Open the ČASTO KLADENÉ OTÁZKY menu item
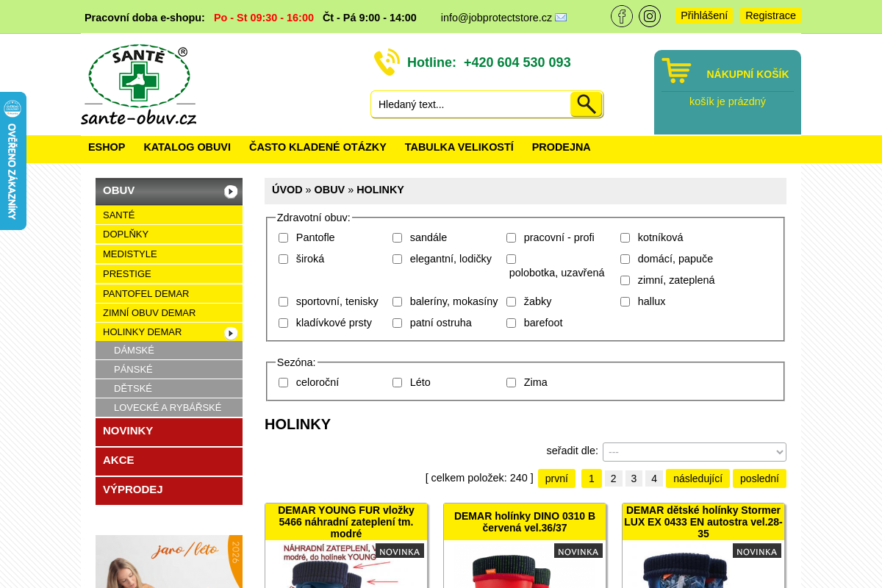The image size is (882, 588). (318, 147)
